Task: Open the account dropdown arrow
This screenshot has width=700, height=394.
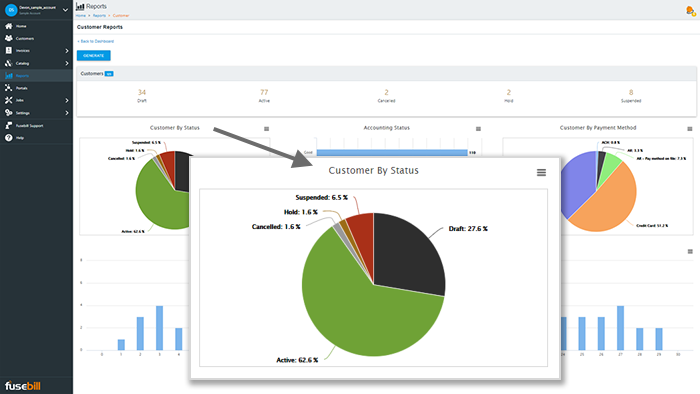Action: [65, 10]
